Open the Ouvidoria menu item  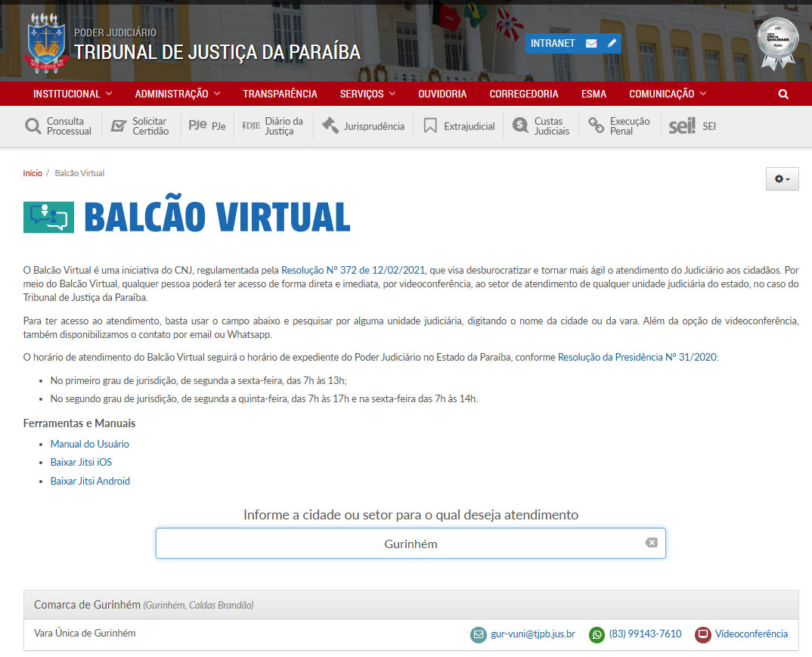(x=442, y=94)
